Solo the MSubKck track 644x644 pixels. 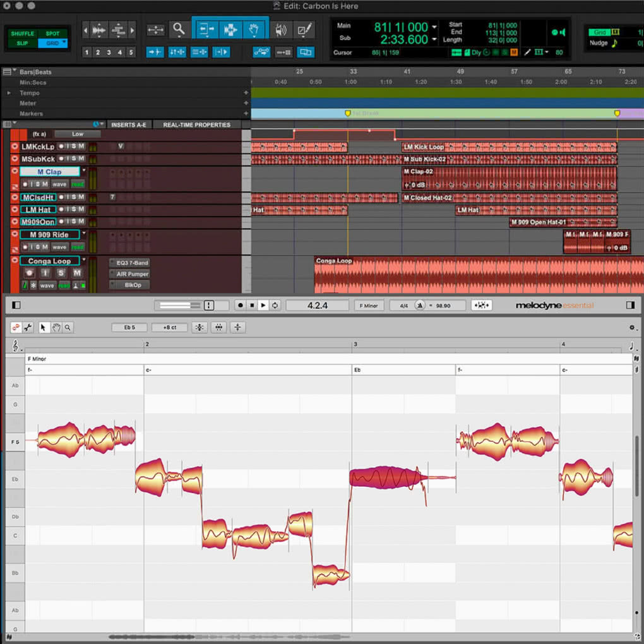point(75,158)
